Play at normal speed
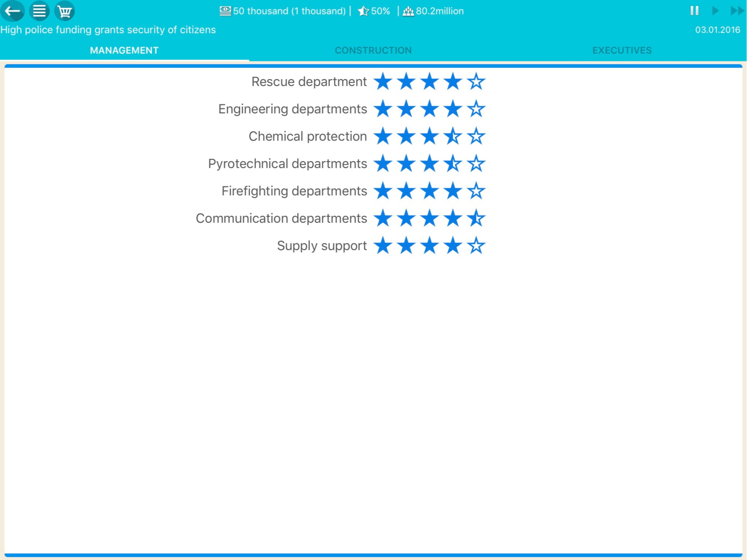747x560 pixels. pyautogui.click(x=715, y=11)
